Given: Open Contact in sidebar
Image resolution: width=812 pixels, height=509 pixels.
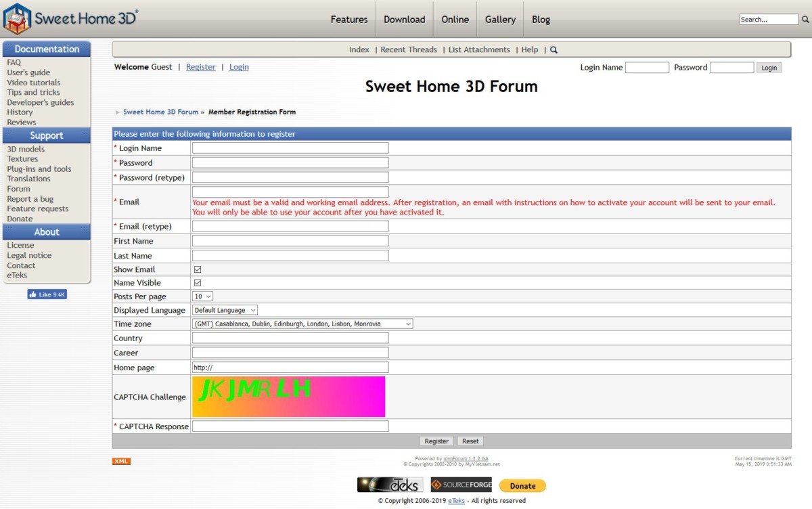Looking at the screenshot, I should 21,266.
